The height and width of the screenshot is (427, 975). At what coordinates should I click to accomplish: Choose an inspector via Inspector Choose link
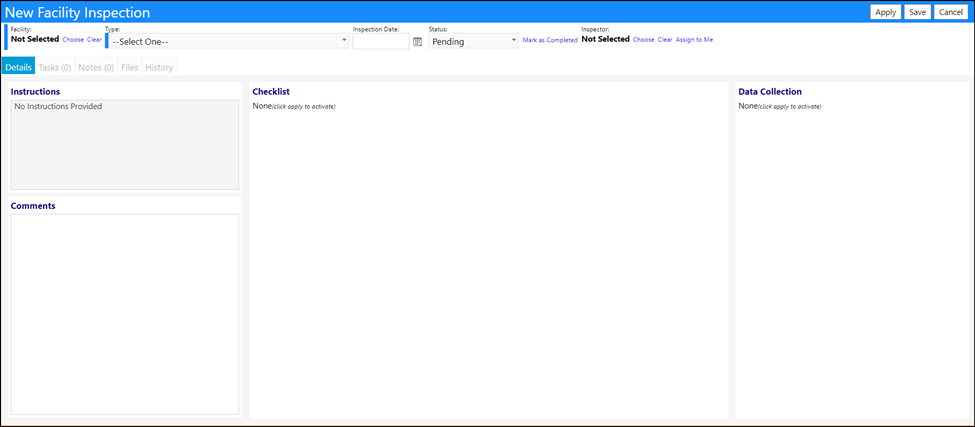pyautogui.click(x=644, y=39)
